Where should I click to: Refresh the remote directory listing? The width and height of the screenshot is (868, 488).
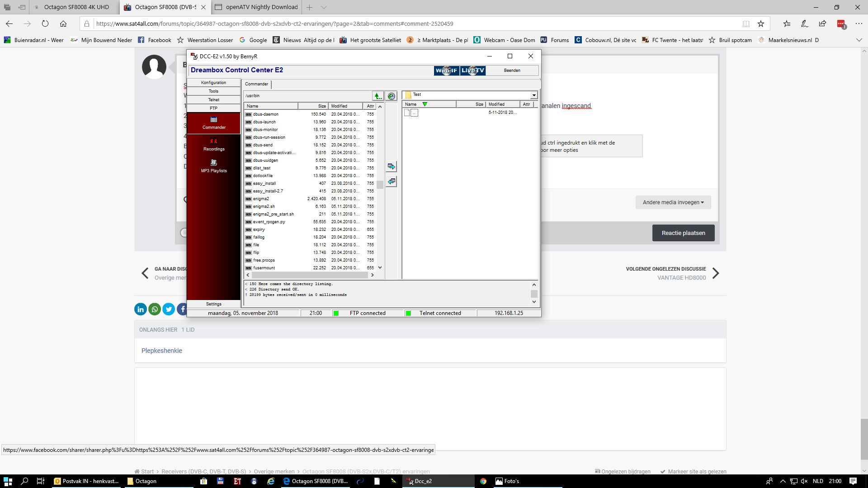coord(392,96)
